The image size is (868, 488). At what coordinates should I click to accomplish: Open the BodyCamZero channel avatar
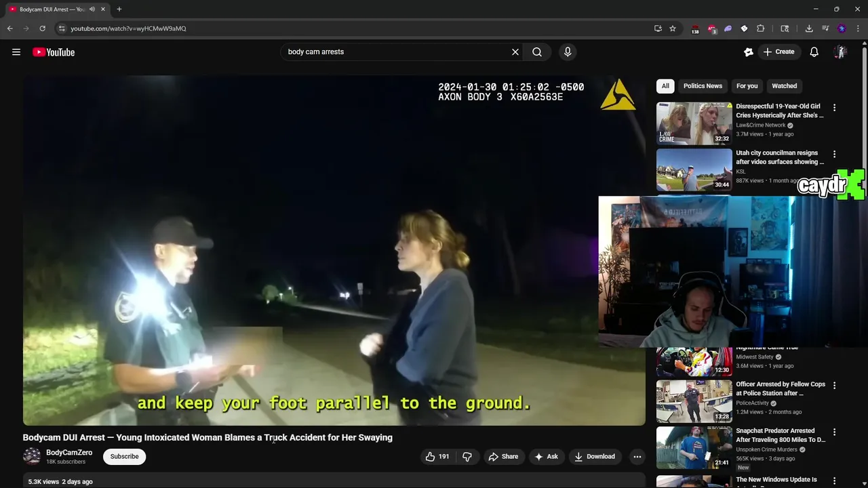[x=32, y=456]
